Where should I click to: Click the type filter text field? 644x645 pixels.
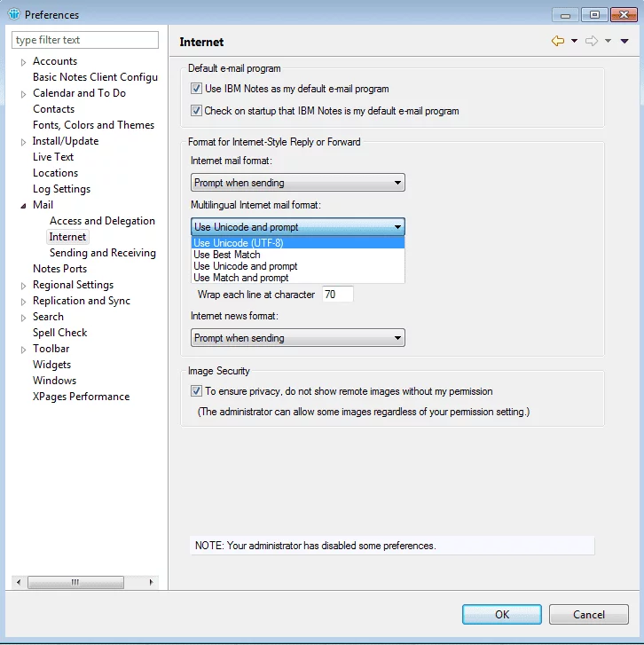85,40
